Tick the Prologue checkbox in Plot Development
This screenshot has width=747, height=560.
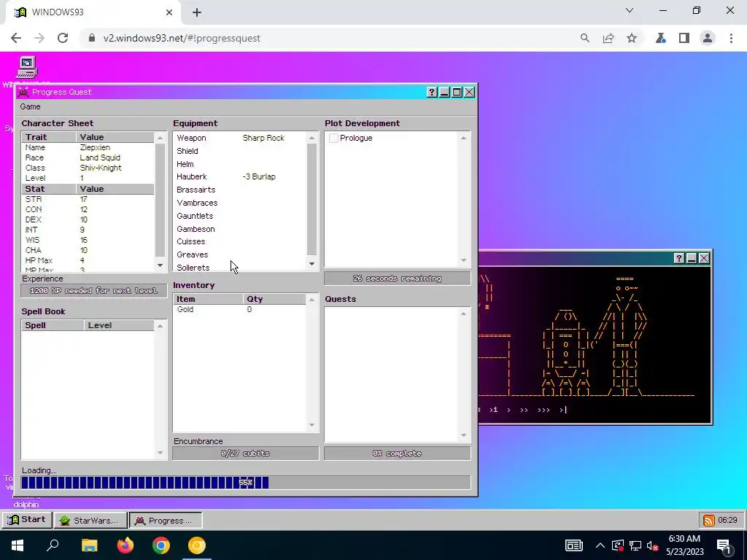333,138
